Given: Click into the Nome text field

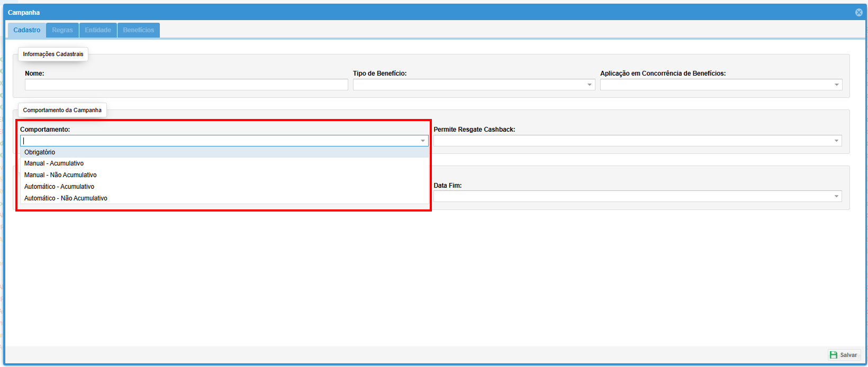Looking at the screenshot, I should (186, 85).
